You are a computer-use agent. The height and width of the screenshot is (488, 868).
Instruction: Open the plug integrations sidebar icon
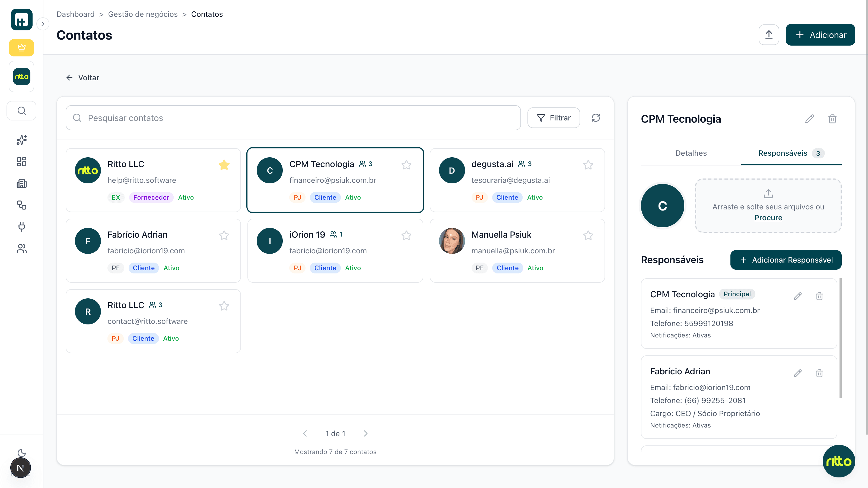pos(21,227)
